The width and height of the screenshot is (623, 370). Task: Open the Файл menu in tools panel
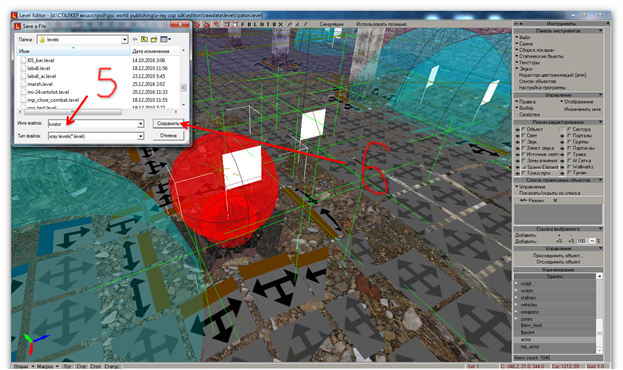coord(524,37)
